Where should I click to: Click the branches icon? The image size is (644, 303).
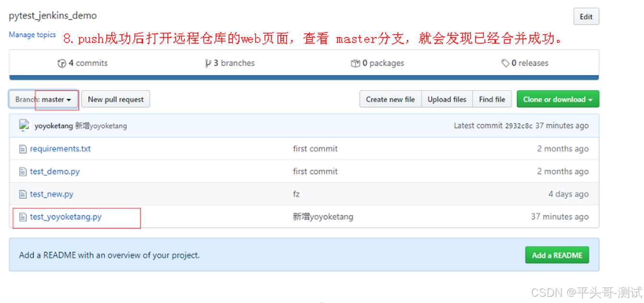click(208, 63)
